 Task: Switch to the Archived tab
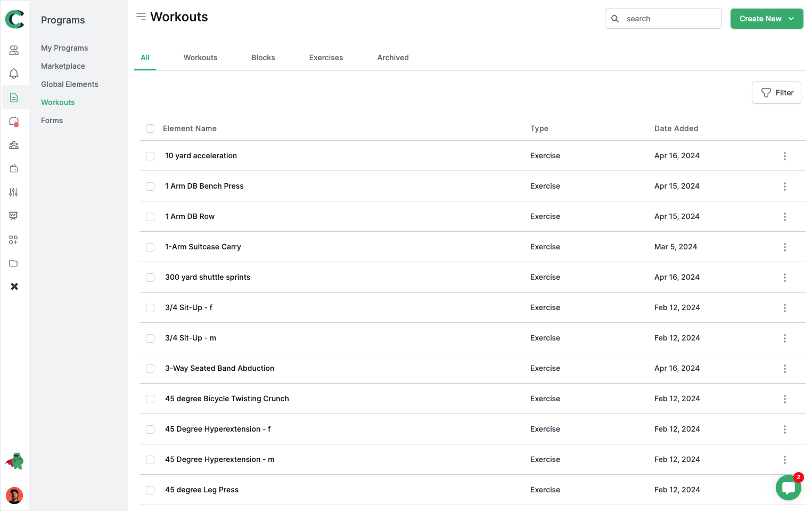[393, 58]
